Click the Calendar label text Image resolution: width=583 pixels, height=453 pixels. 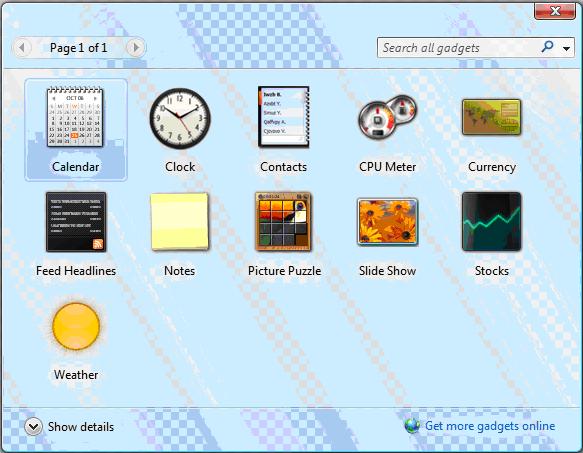click(x=75, y=167)
